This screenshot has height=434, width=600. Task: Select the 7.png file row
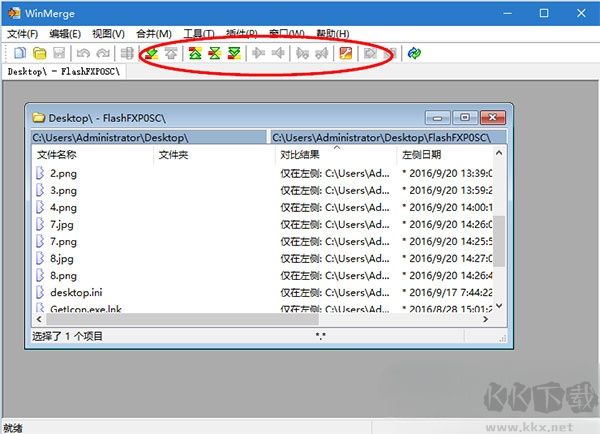262,241
